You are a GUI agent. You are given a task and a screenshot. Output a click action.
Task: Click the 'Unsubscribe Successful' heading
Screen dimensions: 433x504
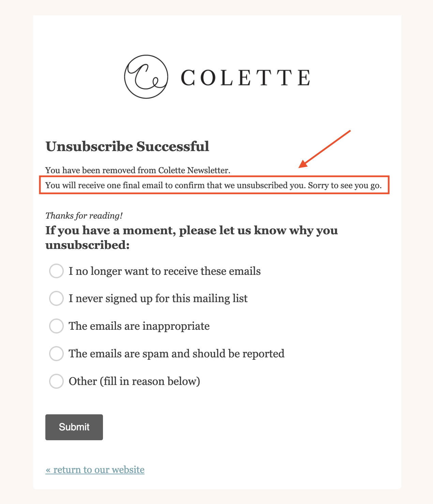click(128, 146)
